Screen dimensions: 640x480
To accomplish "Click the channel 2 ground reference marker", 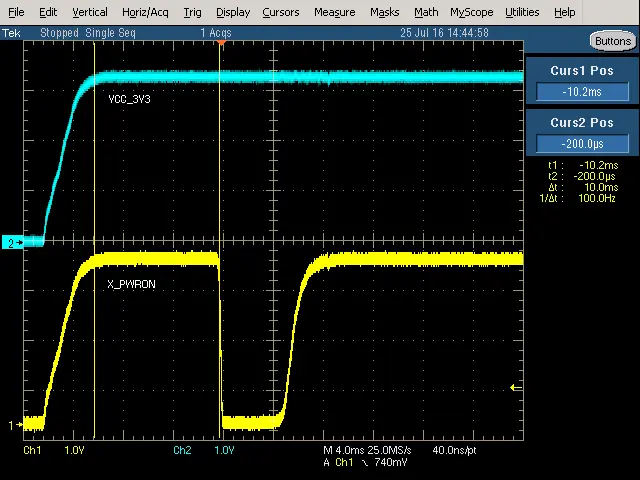I will pos(13,243).
